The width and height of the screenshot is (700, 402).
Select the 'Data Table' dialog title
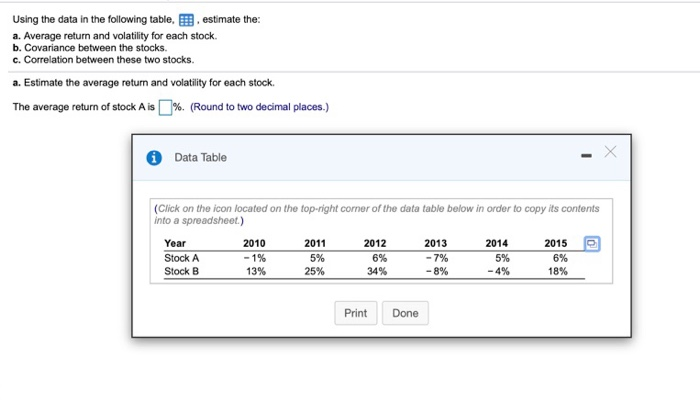tap(200, 157)
